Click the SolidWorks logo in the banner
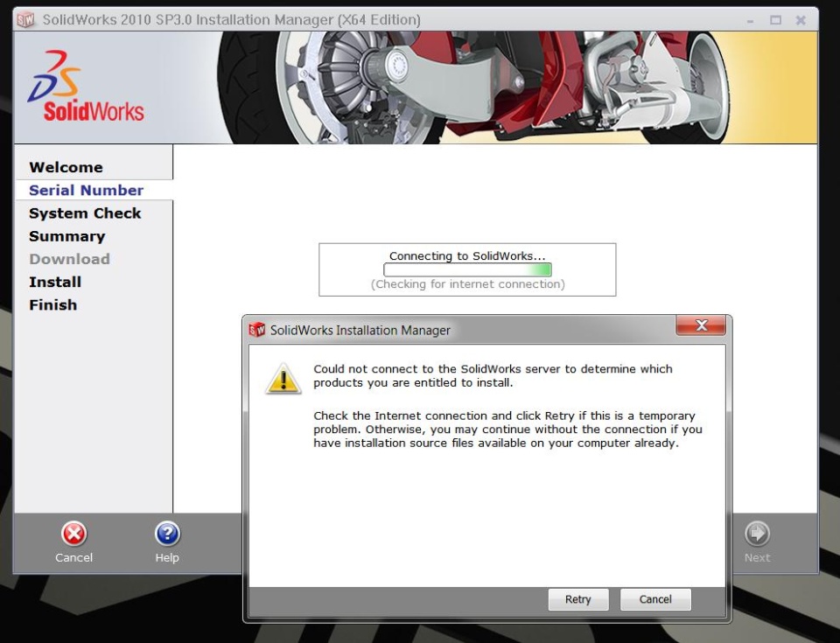Screen dimensions: 840x643 pyautogui.click(x=87, y=87)
